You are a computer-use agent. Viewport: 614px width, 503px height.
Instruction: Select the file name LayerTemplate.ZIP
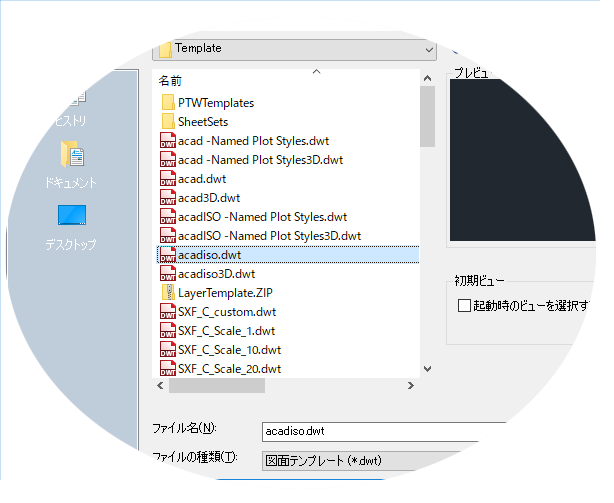(225, 293)
